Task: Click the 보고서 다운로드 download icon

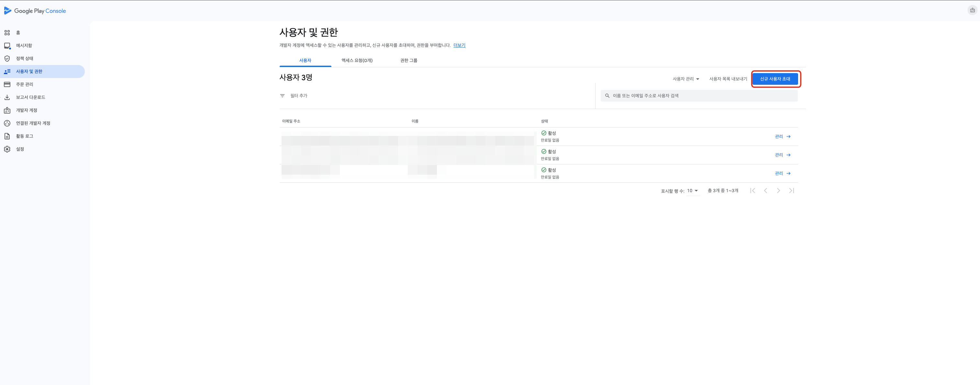Action: click(7, 97)
